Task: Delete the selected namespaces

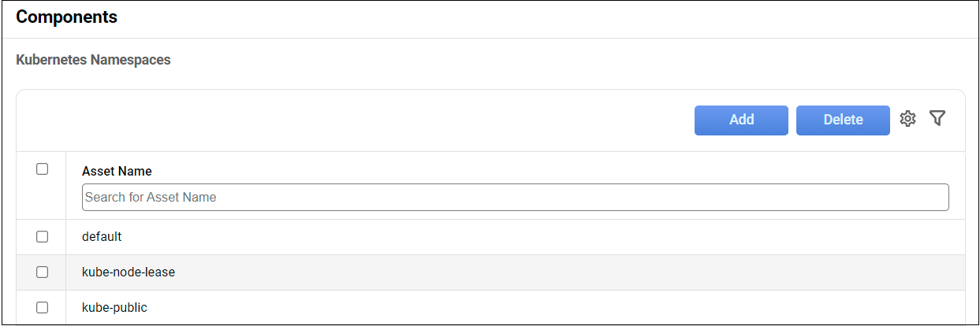Action: (843, 120)
